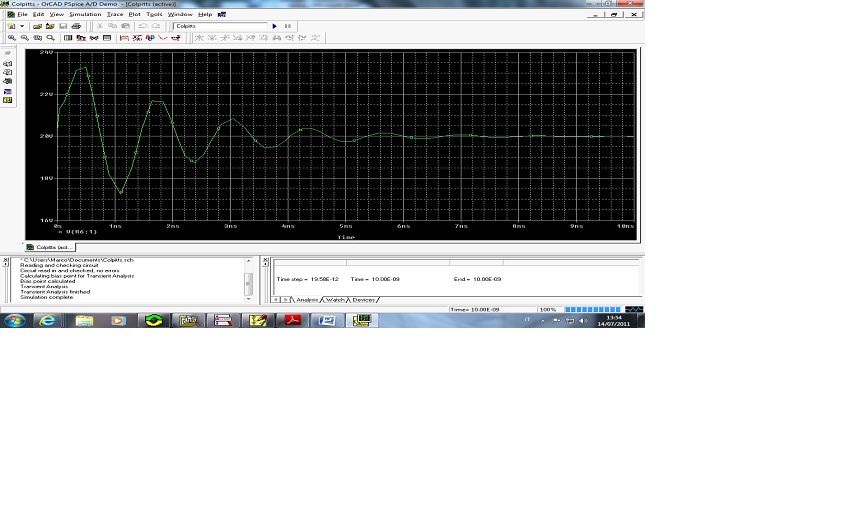Click the Colpitts simulation profile field
This screenshot has height=507, width=843.
coord(220,26)
